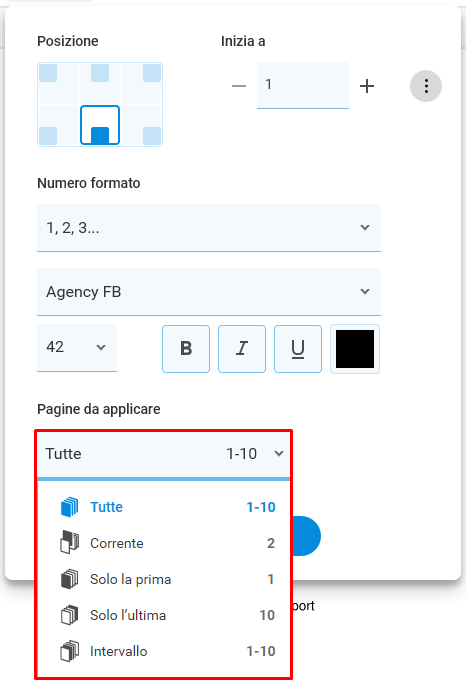Click the plus icon to increase start number
The width and height of the screenshot is (466, 684).
click(x=367, y=86)
